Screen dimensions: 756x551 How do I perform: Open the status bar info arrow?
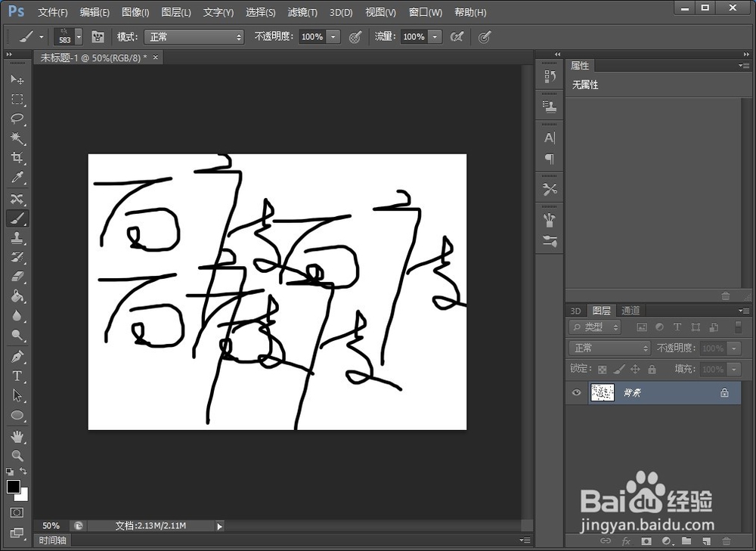(220, 526)
